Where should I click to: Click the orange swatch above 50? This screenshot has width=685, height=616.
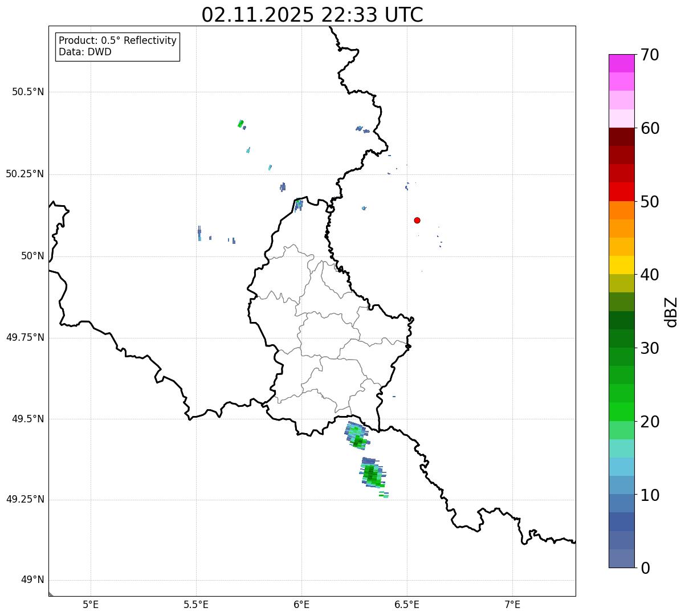click(622, 210)
